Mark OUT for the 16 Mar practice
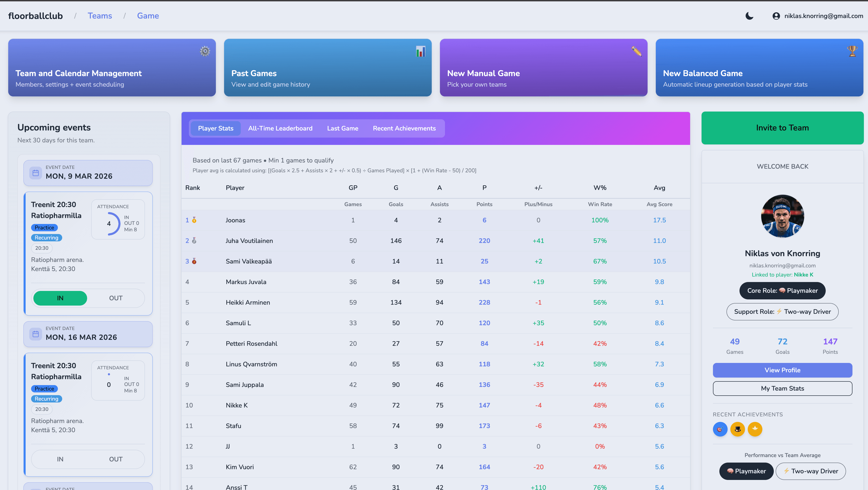Image resolution: width=868 pixels, height=490 pixels. 115,459
